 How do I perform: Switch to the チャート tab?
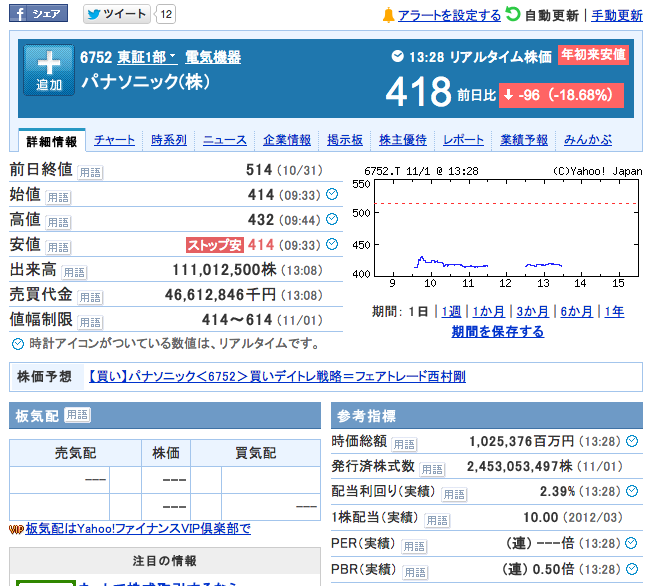point(114,140)
